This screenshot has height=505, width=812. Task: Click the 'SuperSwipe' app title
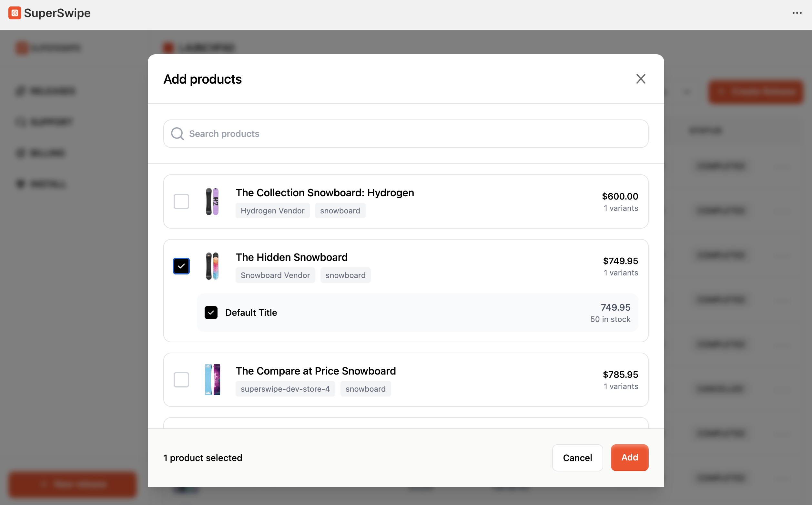(x=57, y=13)
